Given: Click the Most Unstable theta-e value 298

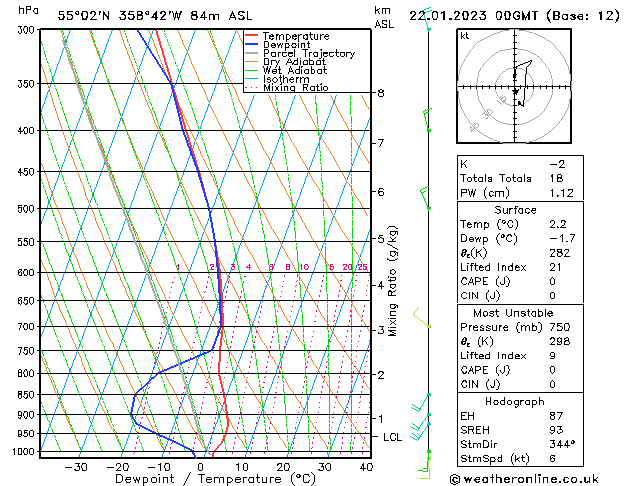Looking at the screenshot, I should click(560, 341).
